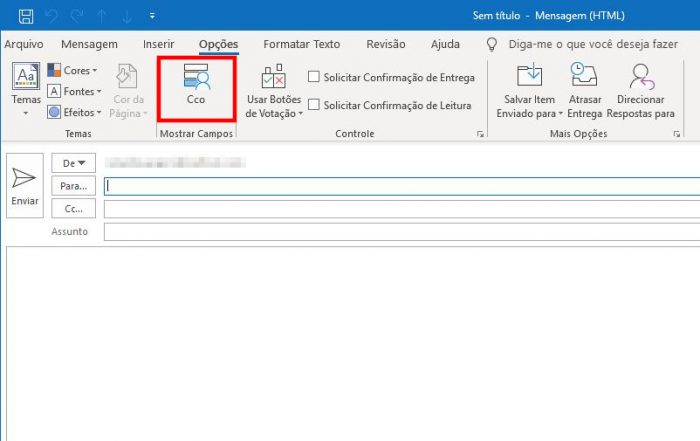The image size is (700, 441).
Task: Open the Arquivo menu
Action: point(24,44)
